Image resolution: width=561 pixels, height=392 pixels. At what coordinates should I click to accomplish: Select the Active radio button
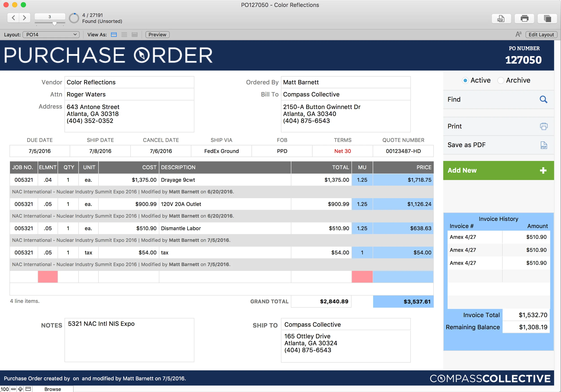(465, 80)
